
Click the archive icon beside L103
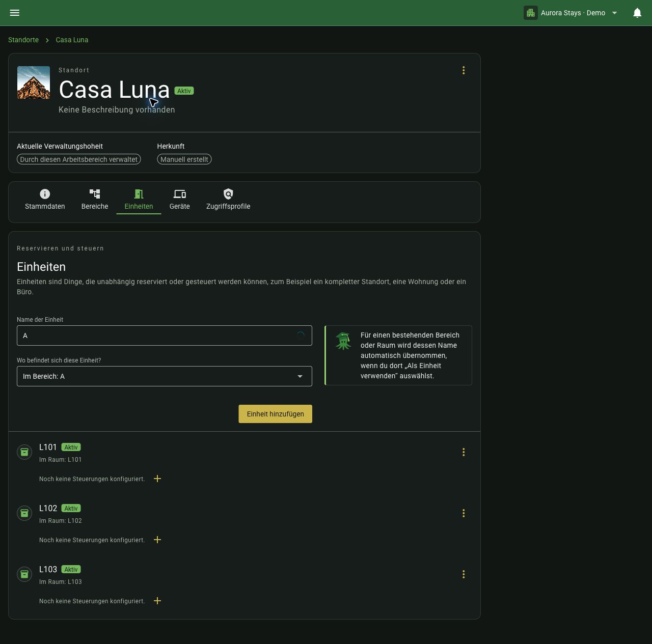pyautogui.click(x=24, y=574)
